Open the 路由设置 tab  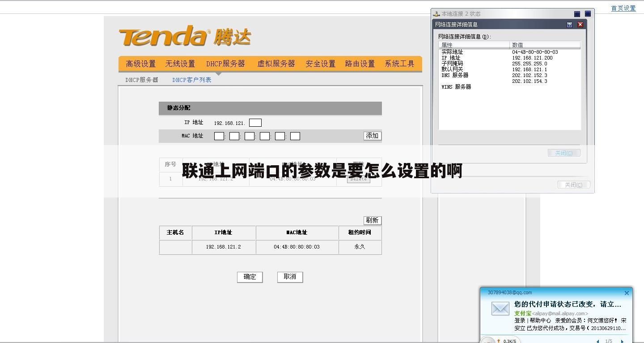pos(360,64)
